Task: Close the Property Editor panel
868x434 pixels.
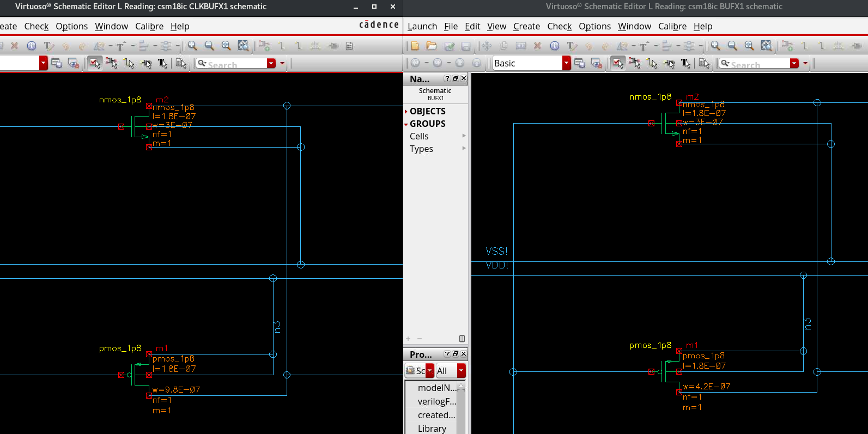Action: pyautogui.click(x=464, y=354)
